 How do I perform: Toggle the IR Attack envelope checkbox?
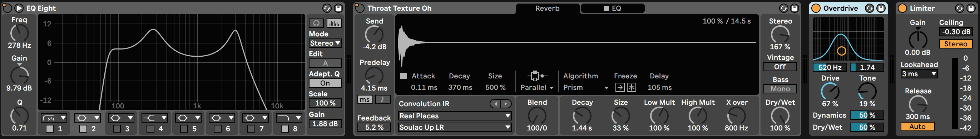(403, 76)
